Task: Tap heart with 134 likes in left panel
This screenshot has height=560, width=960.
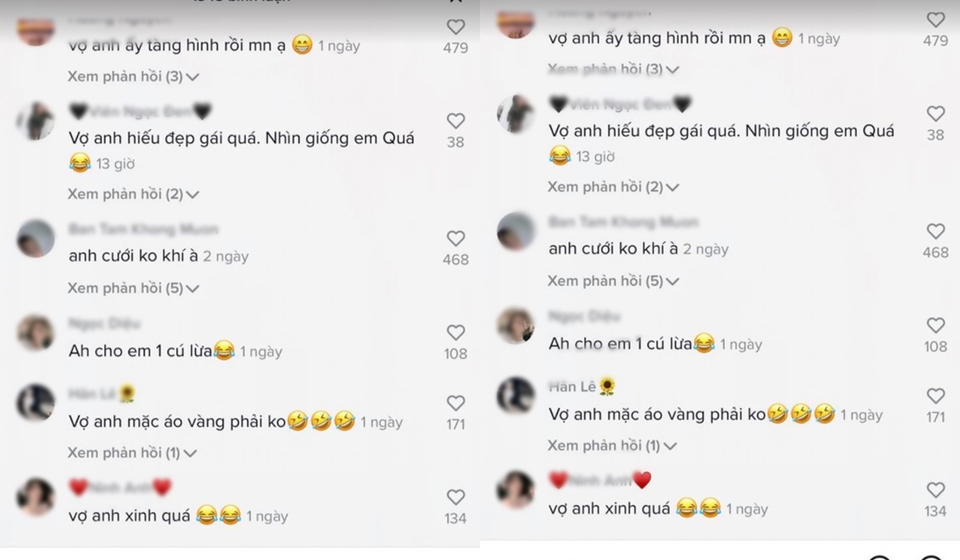Action: (455, 497)
